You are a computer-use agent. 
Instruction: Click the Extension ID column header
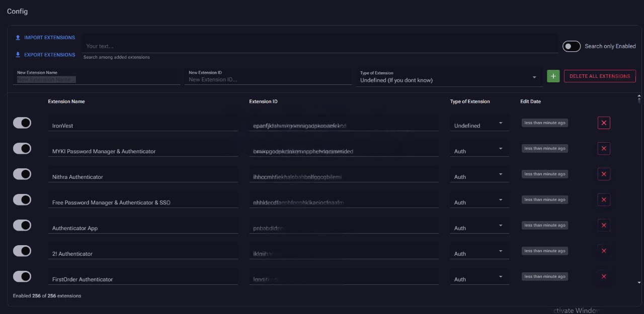[263, 101]
